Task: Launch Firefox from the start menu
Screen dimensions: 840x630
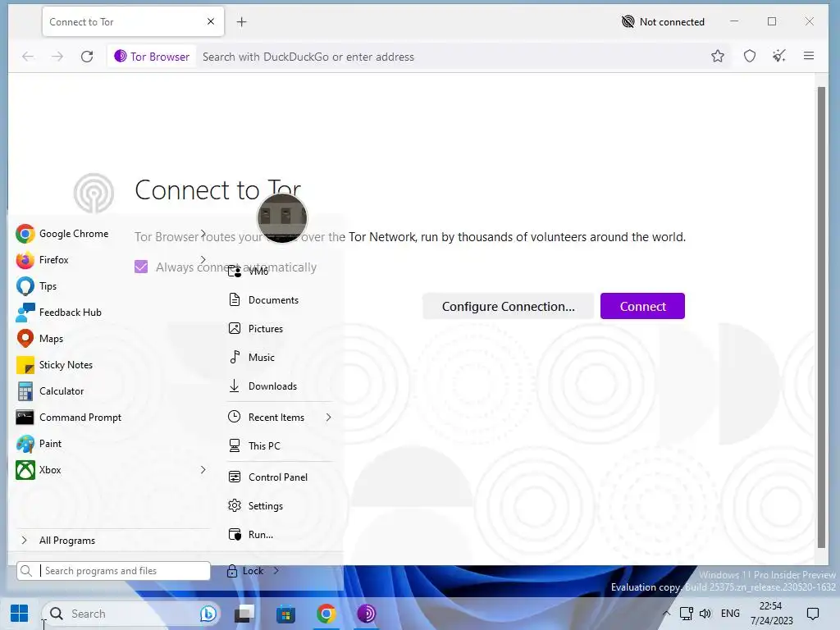Action: pos(43,260)
